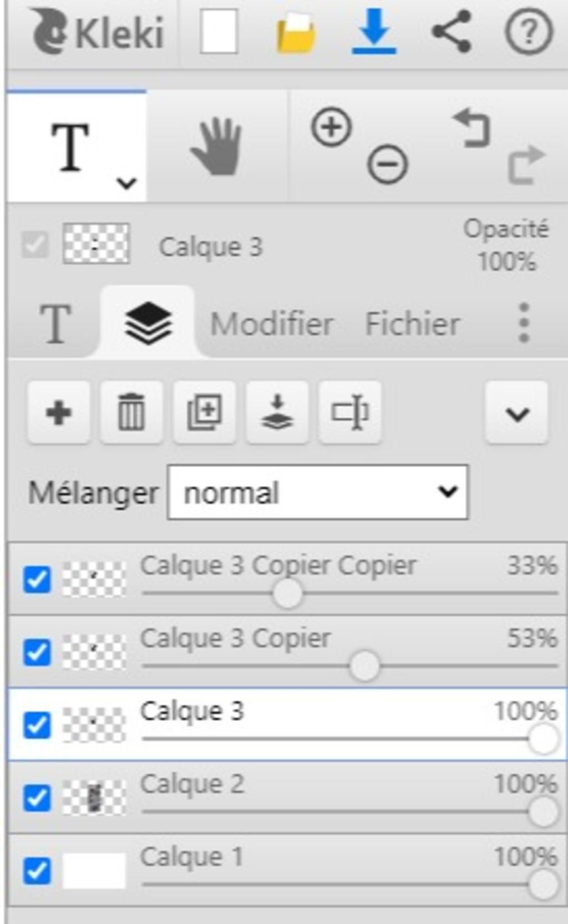
Task: Zoom in with the plus magnifier
Action: tap(331, 128)
